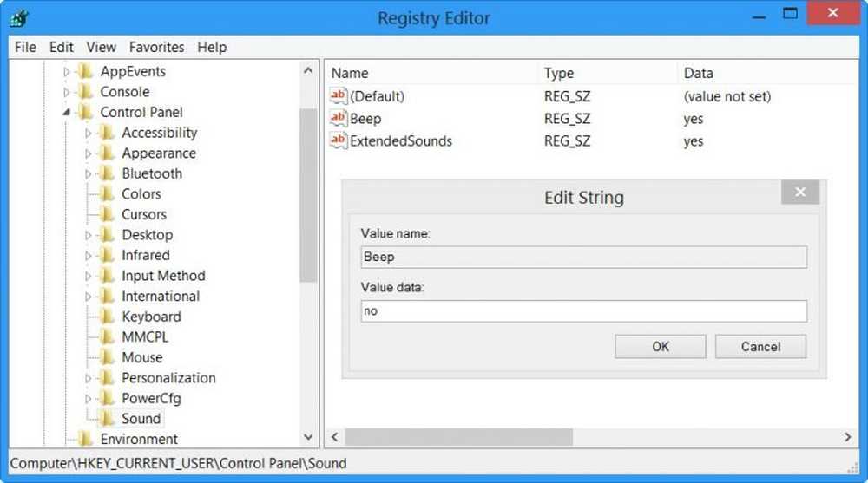Expand the Accessibility key arrow

(88, 134)
